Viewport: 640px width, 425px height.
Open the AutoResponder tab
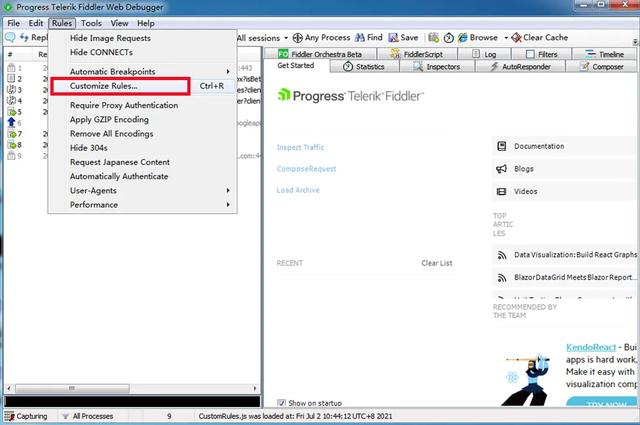tap(520, 67)
